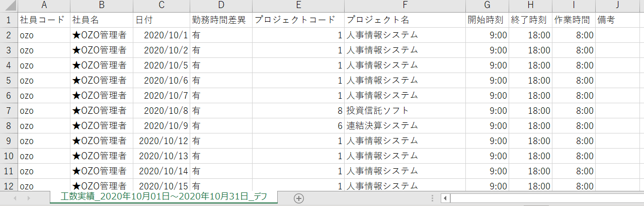Image resolution: width=644 pixels, height=206 pixels.
Task: Select row 1 header
Action: coord(9,20)
